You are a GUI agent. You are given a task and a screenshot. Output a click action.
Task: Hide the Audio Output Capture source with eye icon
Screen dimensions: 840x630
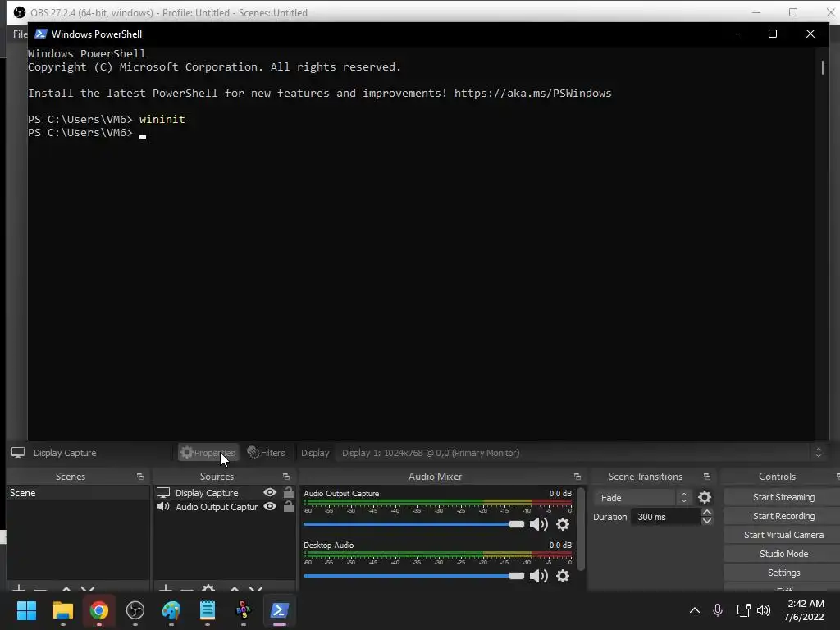tap(270, 506)
